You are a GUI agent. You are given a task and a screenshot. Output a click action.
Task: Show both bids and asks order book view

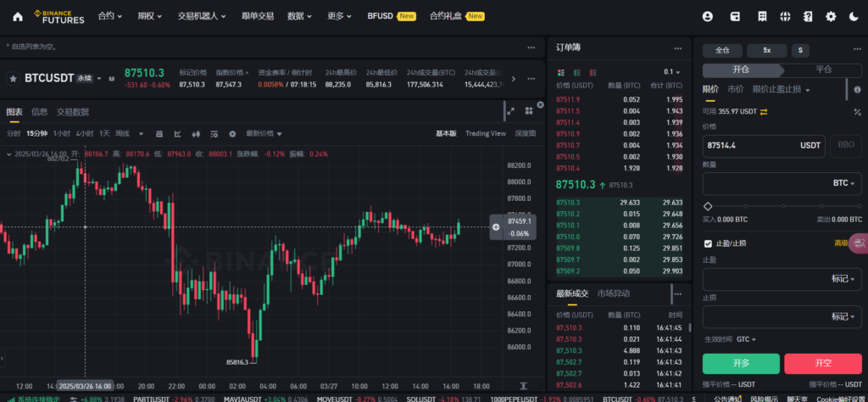pyautogui.click(x=561, y=73)
